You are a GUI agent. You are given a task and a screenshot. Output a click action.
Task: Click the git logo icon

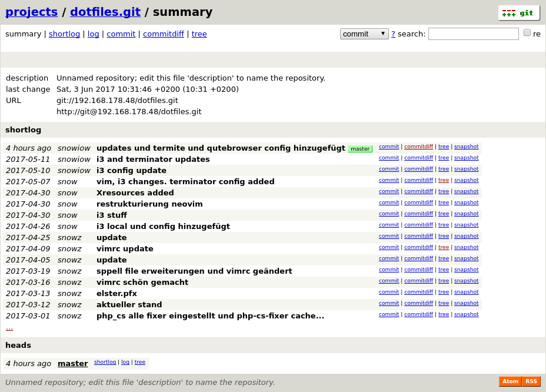coord(518,13)
